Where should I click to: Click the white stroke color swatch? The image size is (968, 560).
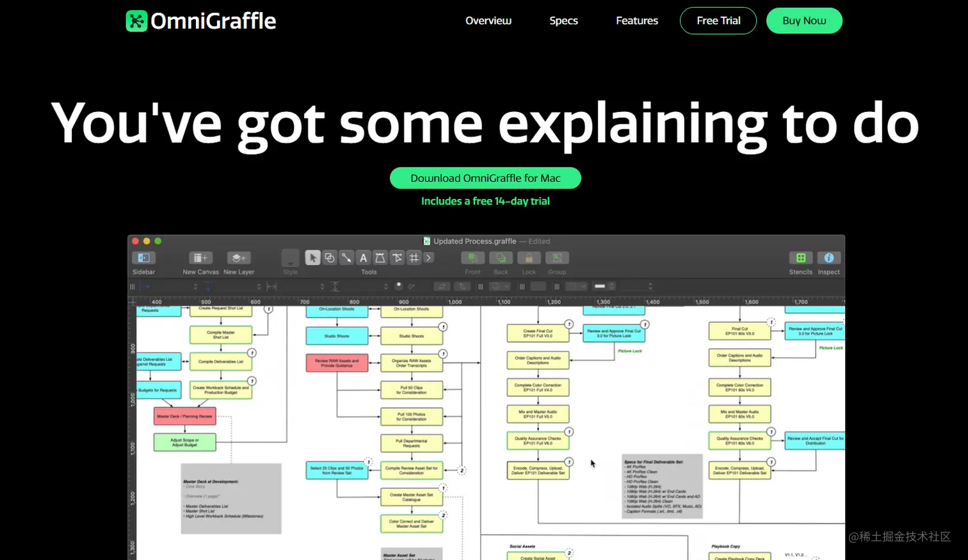[600, 287]
